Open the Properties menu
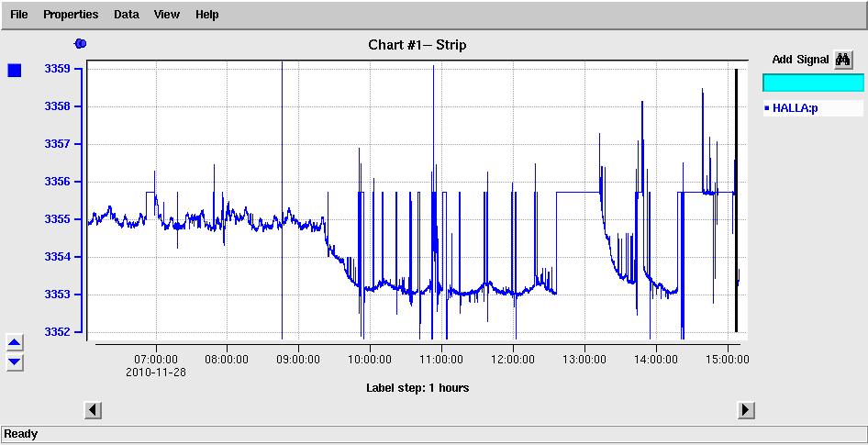Screen dimensions: 868x445 coord(71,15)
